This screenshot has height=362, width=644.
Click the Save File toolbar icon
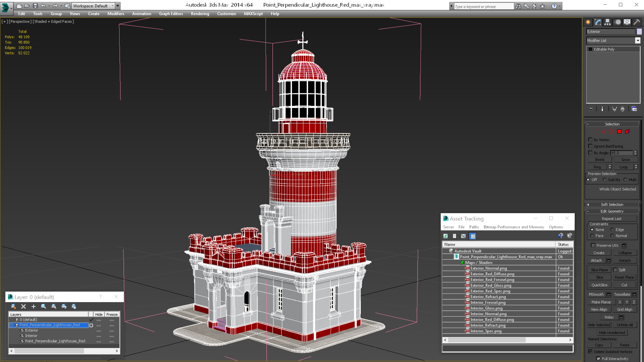click(x=35, y=6)
